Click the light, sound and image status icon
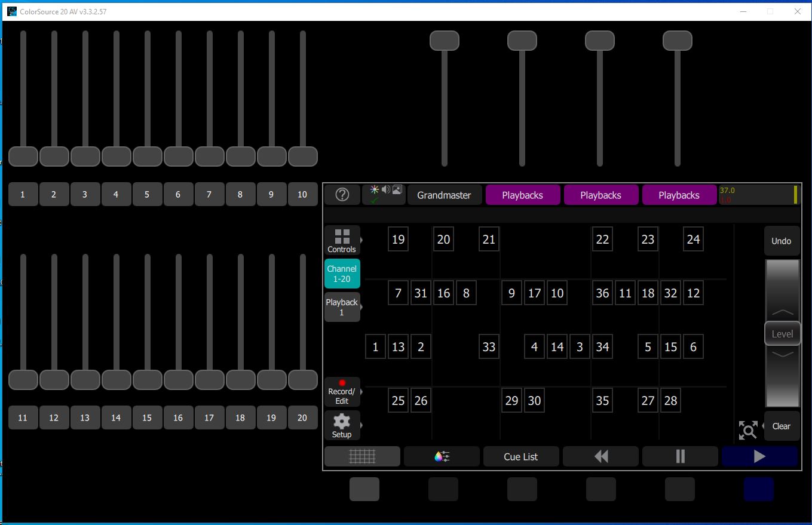Screen dimensions: 812x525 384,195
